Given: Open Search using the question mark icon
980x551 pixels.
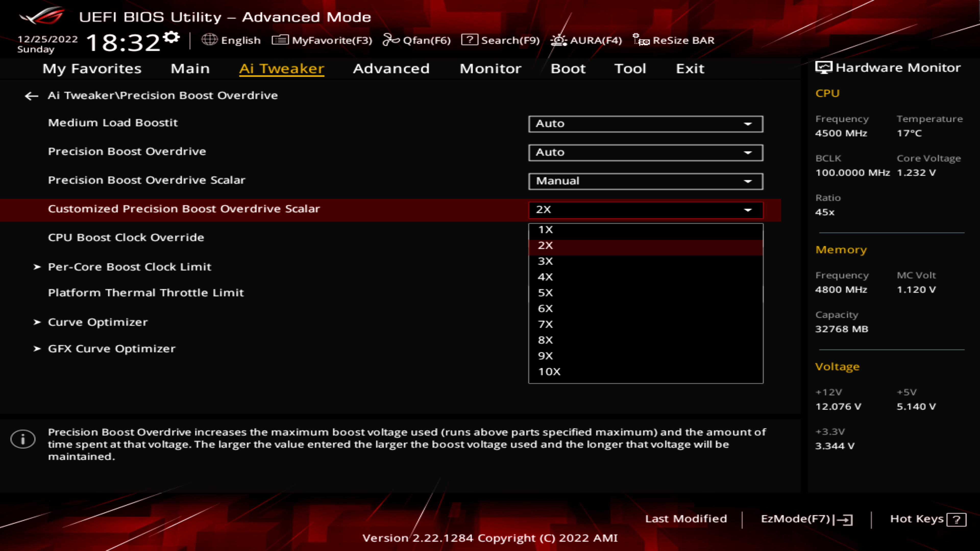Looking at the screenshot, I should pyautogui.click(x=469, y=40).
